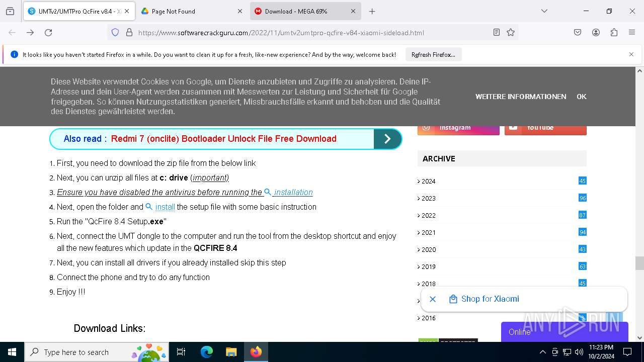Open Firefox account icon
644x362 pixels.
click(x=596, y=32)
